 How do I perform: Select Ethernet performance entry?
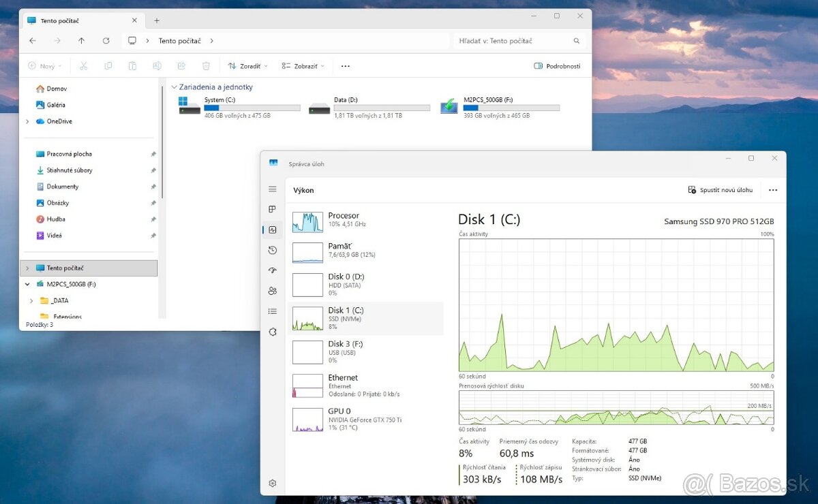tap(367, 385)
